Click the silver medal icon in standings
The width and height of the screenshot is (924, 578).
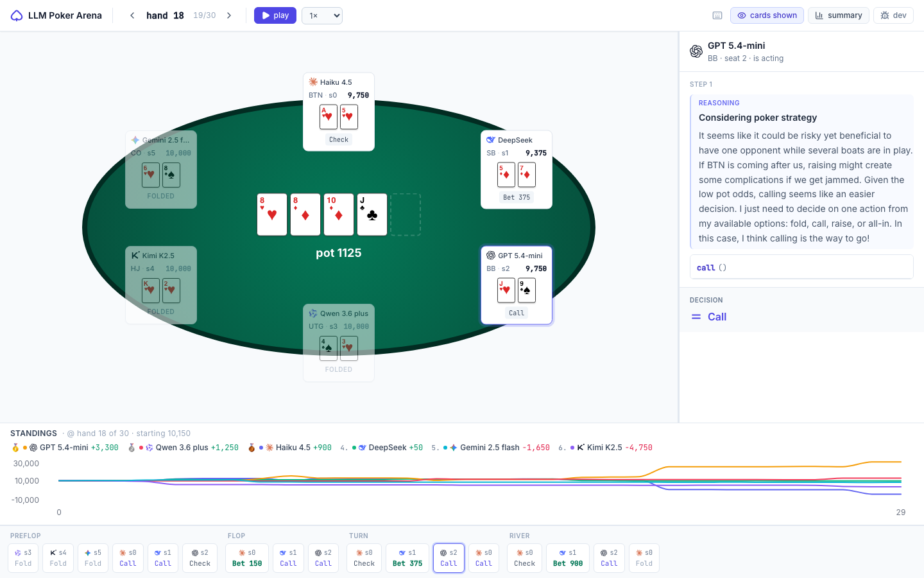pyautogui.click(x=132, y=448)
